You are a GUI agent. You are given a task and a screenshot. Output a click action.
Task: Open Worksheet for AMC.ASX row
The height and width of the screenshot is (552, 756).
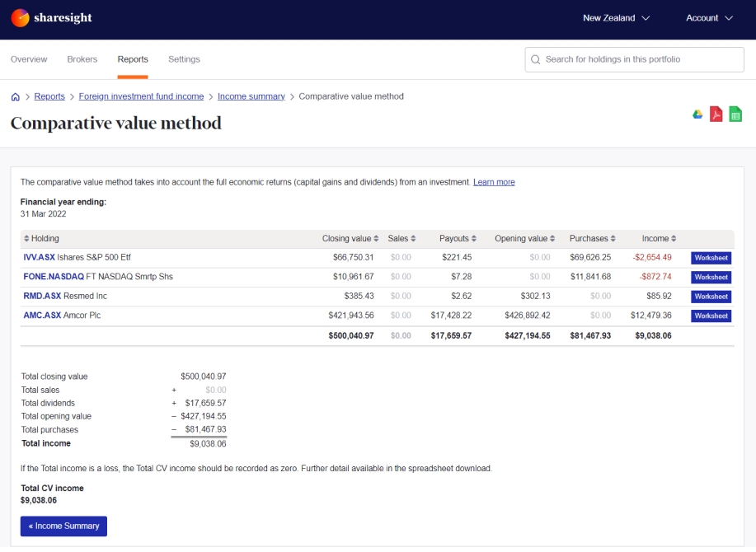coord(711,316)
